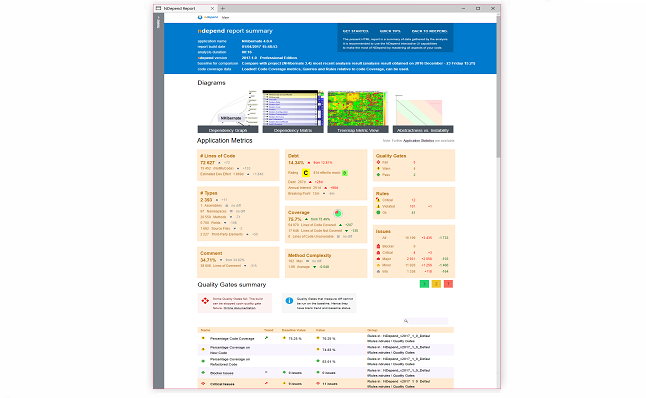
Task: Click the coverage pie chart icon
Action: pos(338,213)
